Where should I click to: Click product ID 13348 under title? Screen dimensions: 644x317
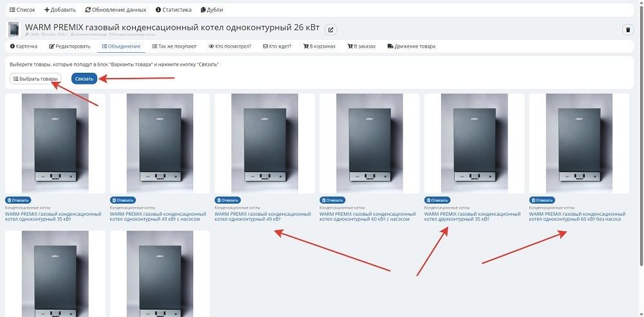pyautogui.click(x=32, y=35)
